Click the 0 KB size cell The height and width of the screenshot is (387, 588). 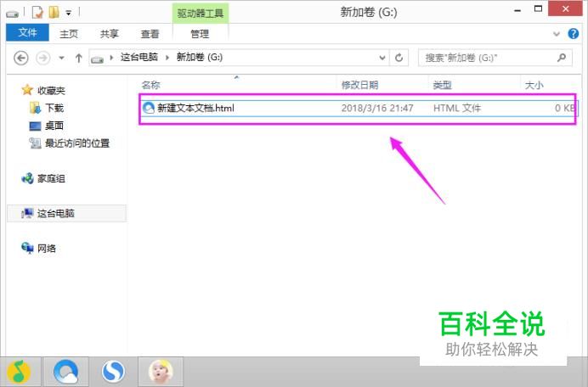pyautogui.click(x=565, y=109)
